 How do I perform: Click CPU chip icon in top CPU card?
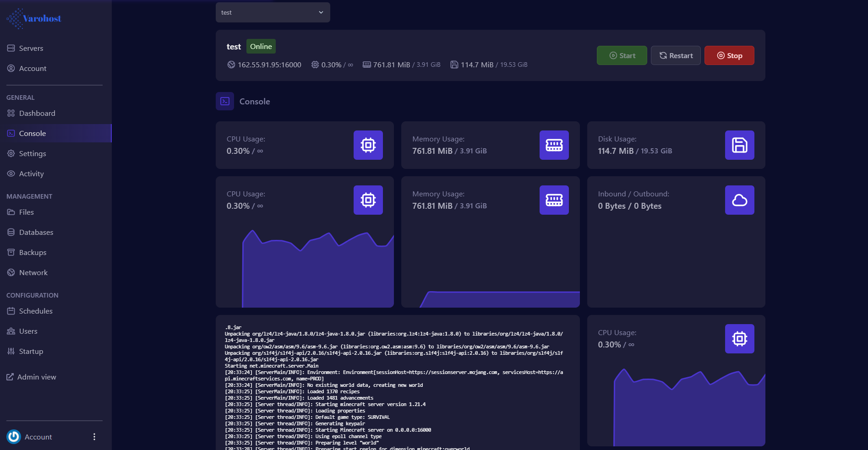click(368, 145)
